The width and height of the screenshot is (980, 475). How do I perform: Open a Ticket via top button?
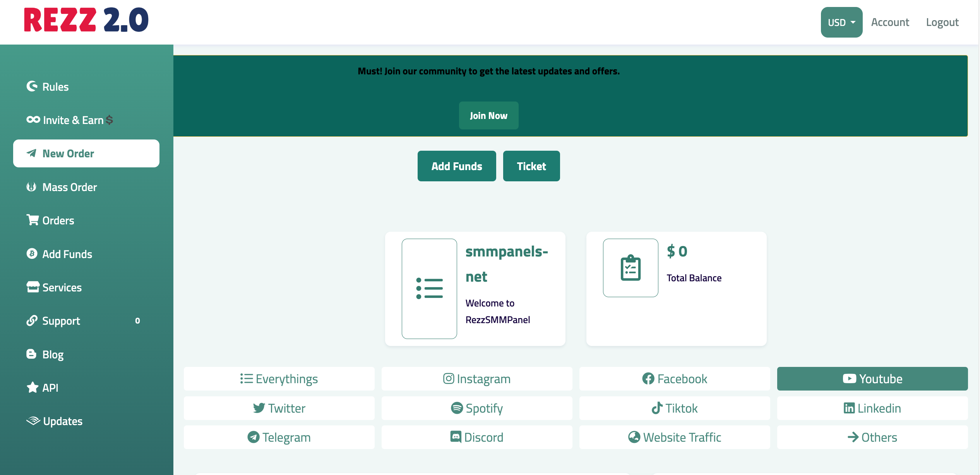[x=531, y=166]
